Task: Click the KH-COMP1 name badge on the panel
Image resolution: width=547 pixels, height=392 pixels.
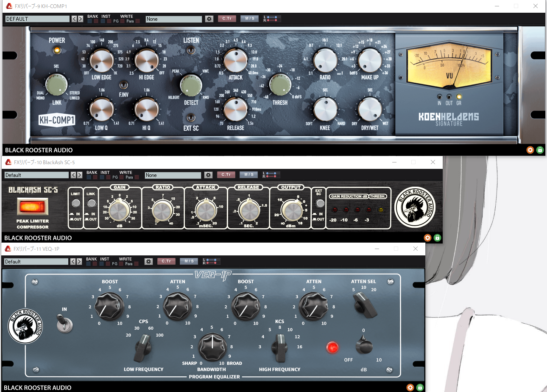Action: [57, 120]
